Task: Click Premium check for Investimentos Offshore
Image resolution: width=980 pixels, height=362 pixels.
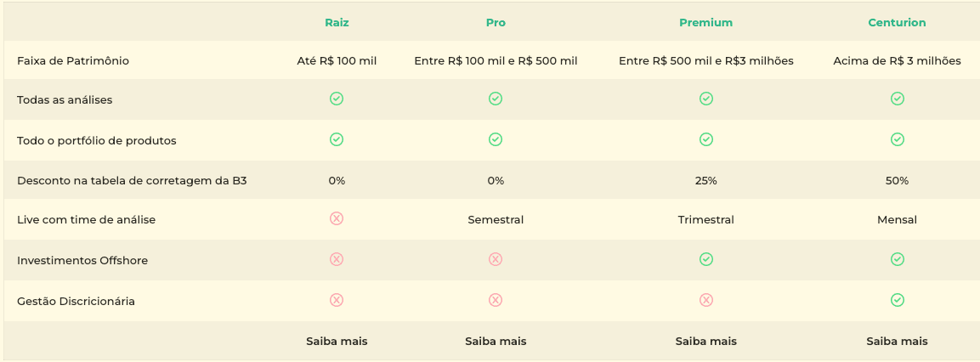Action: 705,259
